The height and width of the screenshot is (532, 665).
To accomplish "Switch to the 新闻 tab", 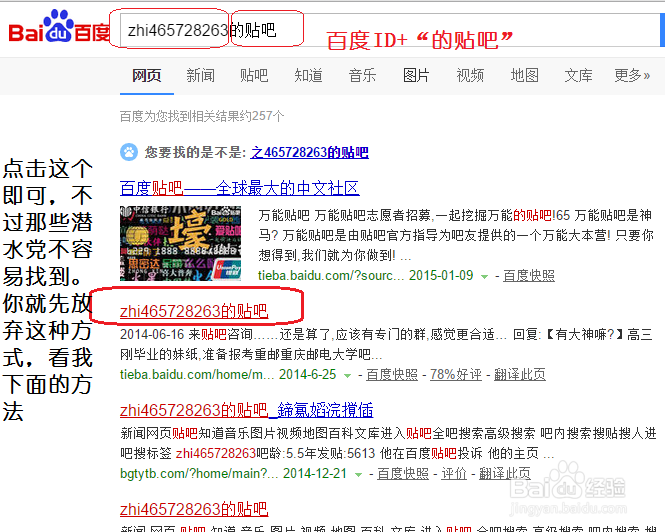I will tap(200, 76).
